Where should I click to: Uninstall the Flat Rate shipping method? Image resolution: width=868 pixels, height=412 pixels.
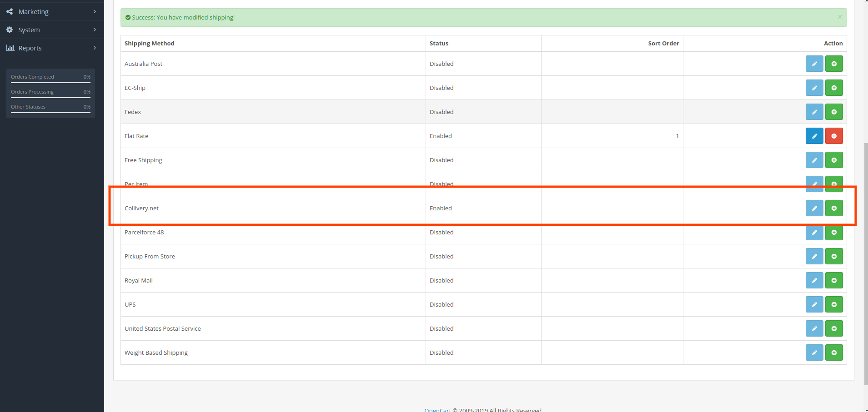click(x=833, y=136)
